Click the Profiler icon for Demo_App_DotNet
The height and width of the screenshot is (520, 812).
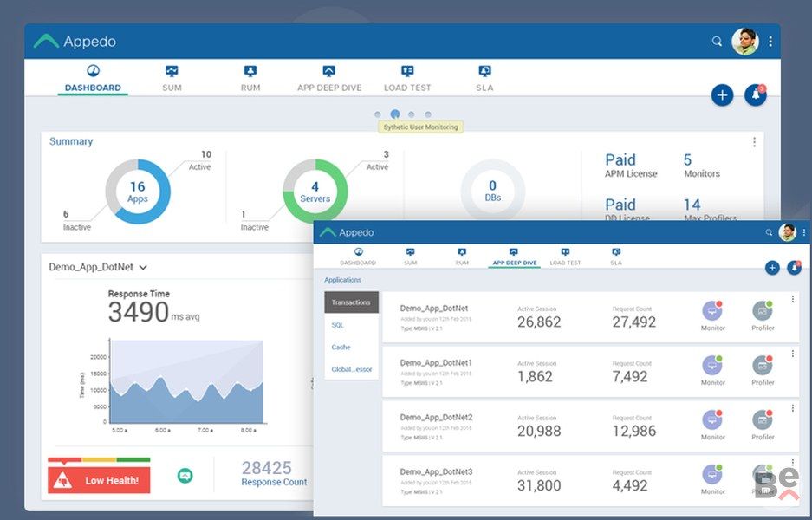763,311
